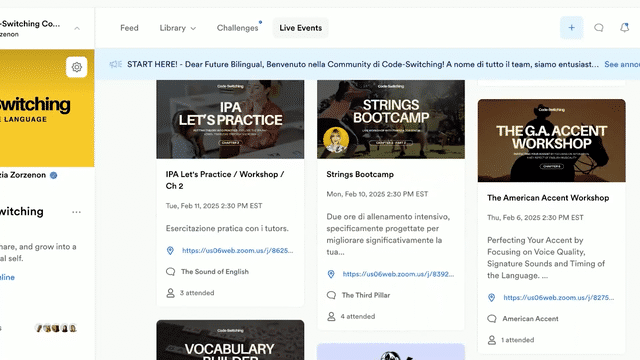Expand the Library dropdown
The image size is (640, 360).
coord(178,28)
